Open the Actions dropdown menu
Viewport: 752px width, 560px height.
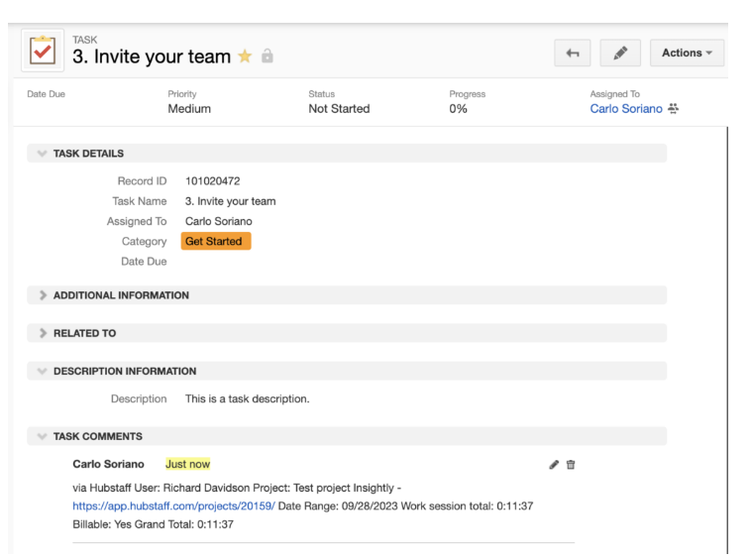coord(687,54)
